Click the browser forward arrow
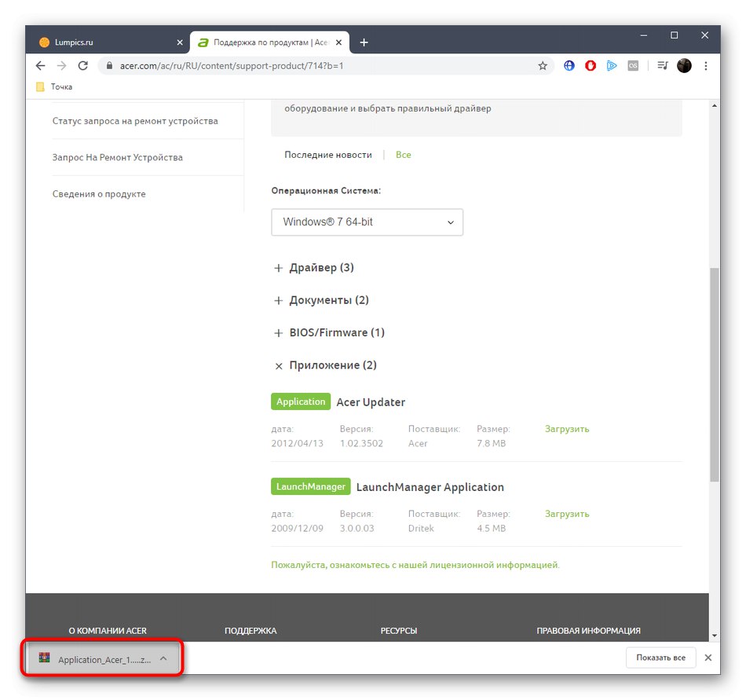 61,66
